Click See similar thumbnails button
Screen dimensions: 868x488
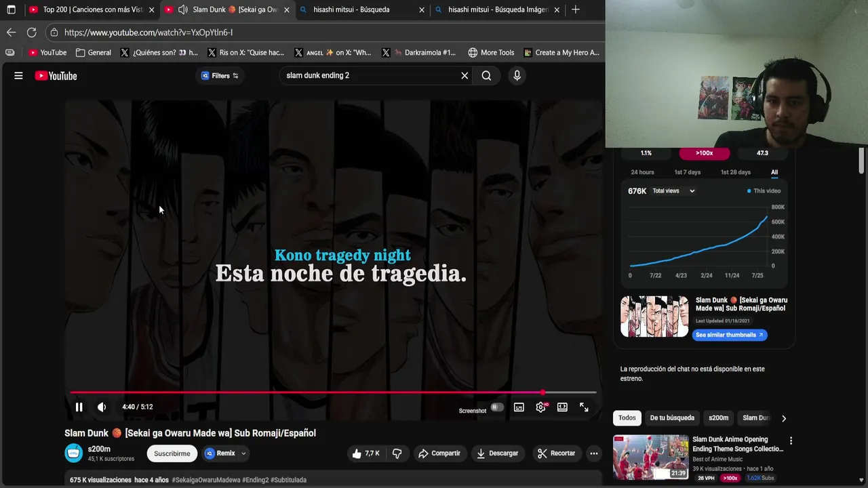[730, 335]
